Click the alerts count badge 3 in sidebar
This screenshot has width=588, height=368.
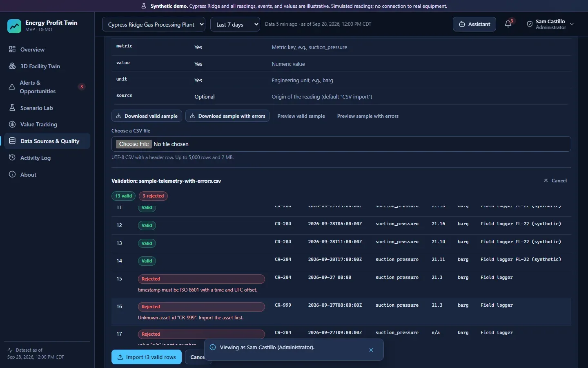(82, 87)
